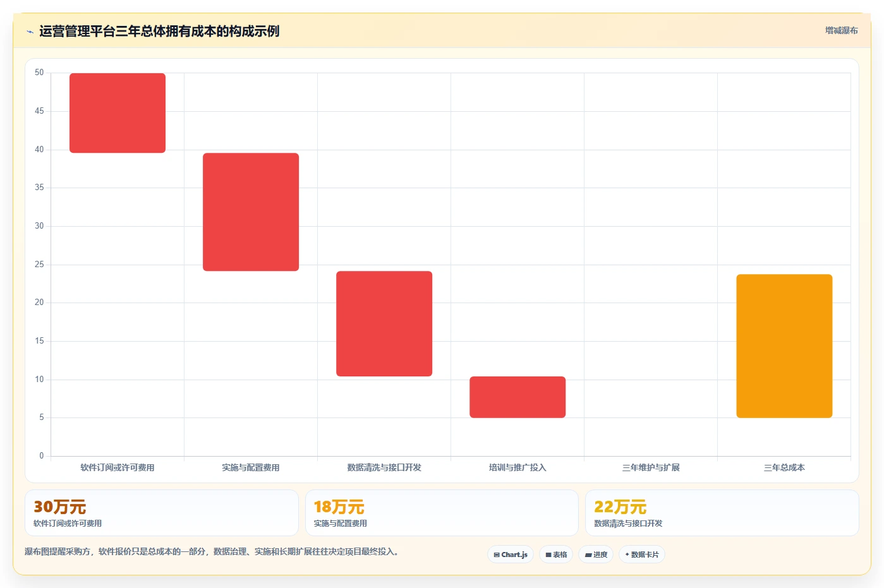Open the 18万元 data card
This screenshot has height=588, width=884.
click(x=442, y=513)
